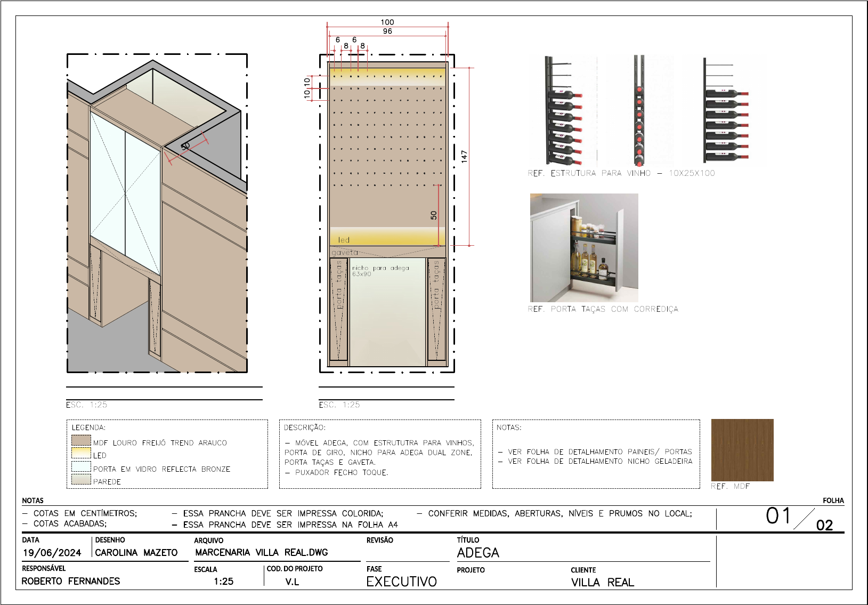
Task: Select the "led" label above the drawer
Action: pyautogui.click(x=344, y=240)
